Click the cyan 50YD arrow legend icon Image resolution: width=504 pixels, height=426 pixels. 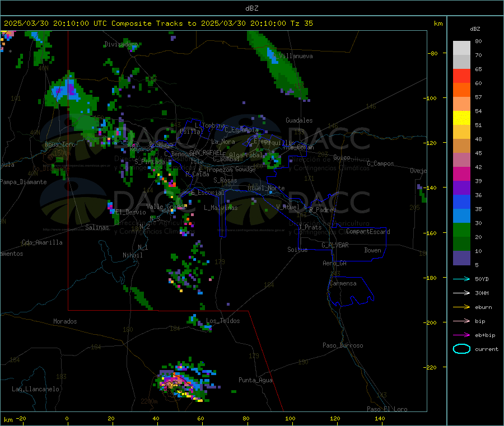click(461, 279)
